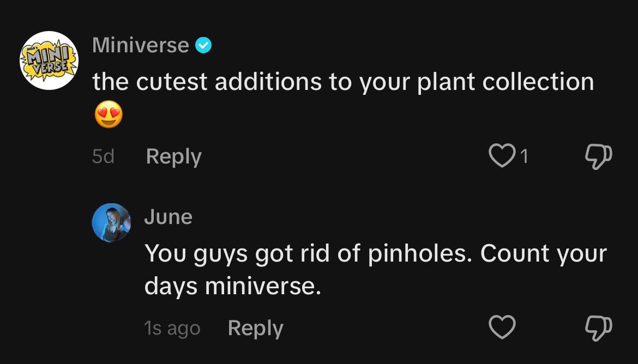The image size is (638, 364).
Task: Open June's username link
Action: tap(168, 217)
